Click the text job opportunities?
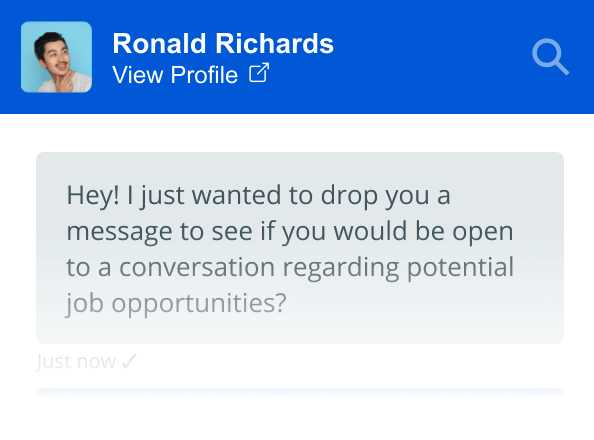594x440 pixels. [176, 304]
